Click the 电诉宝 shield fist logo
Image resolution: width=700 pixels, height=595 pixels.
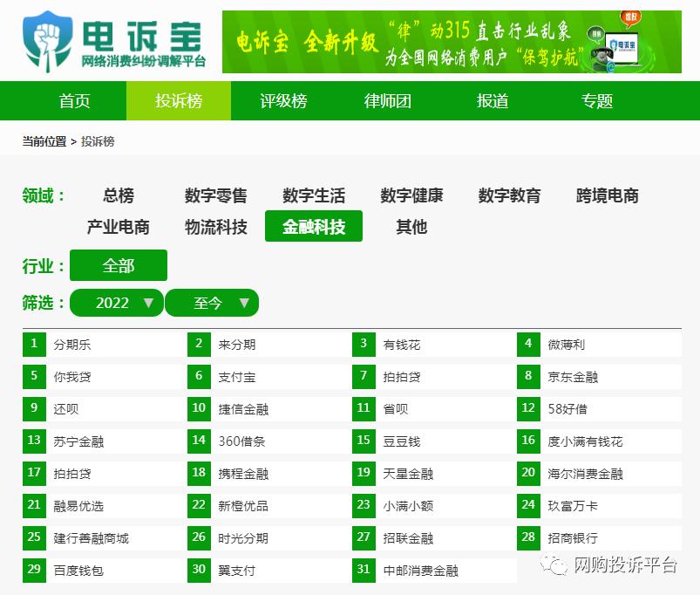point(48,42)
